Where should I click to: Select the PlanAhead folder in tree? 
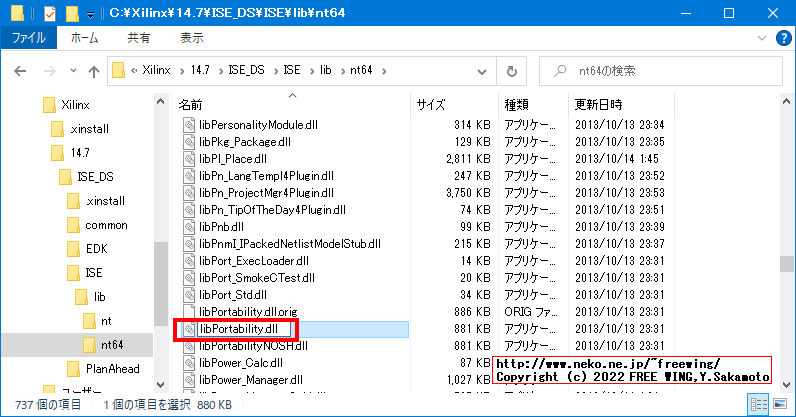(x=112, y=369)
